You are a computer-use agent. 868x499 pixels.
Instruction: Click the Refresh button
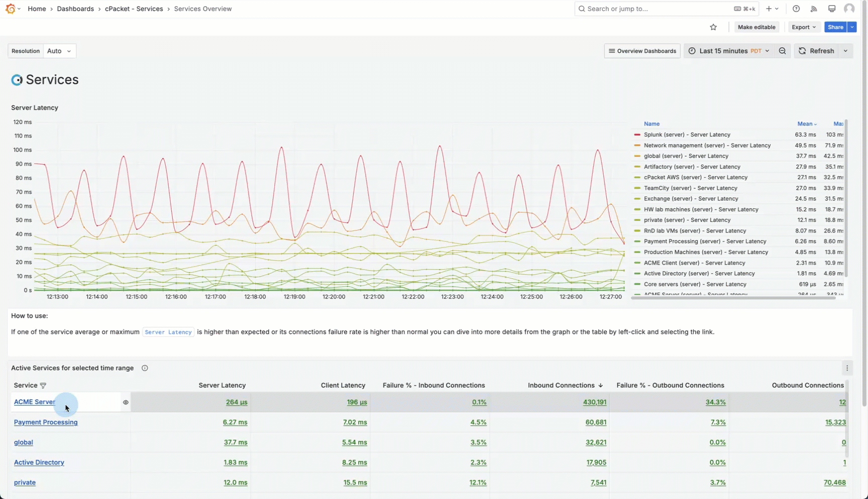coord(817,51)
